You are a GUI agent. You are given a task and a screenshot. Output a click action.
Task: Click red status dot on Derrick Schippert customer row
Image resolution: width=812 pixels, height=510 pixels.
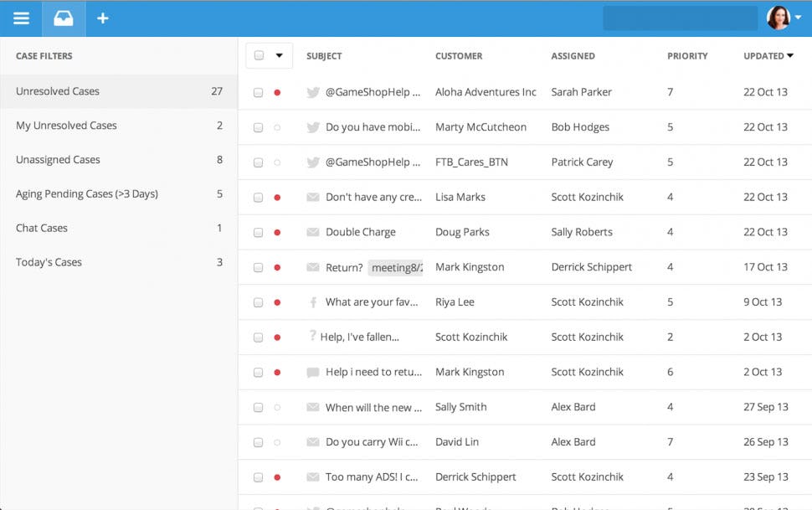tap(277, 477)
